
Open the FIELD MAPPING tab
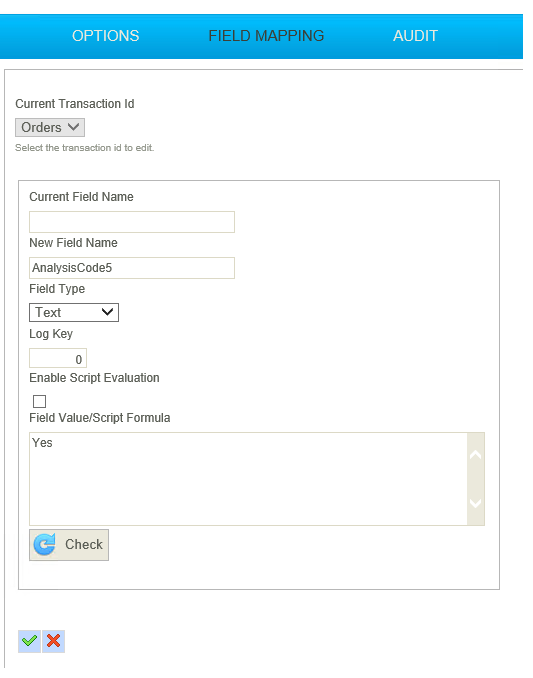tap(266, 36)
